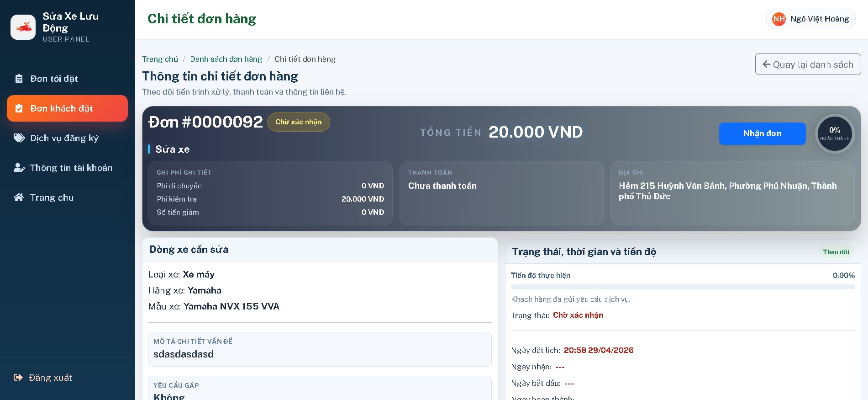
Task: Click the Sửa xe service heading
Action: (173, 149)
